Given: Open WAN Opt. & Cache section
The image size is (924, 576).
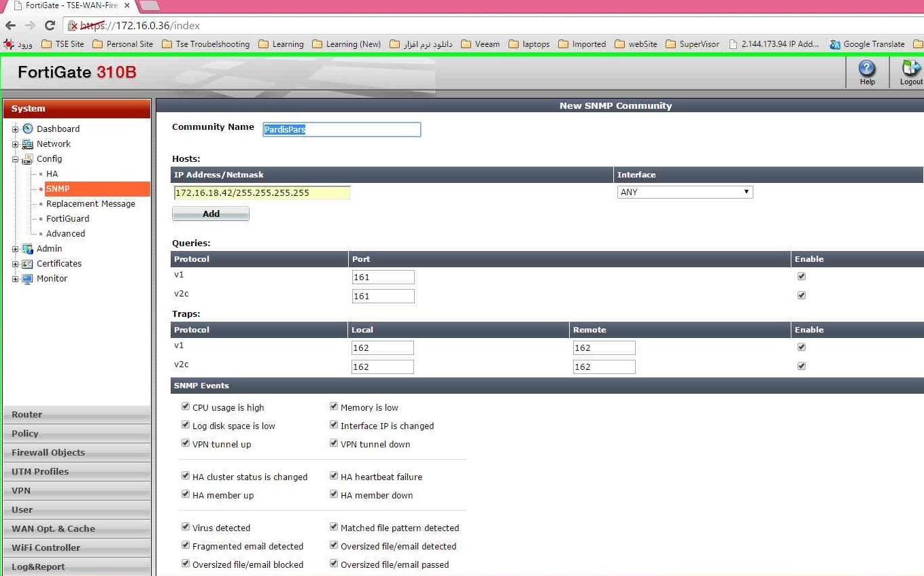Looking at the screenshot, I should (x=77, y=528).
